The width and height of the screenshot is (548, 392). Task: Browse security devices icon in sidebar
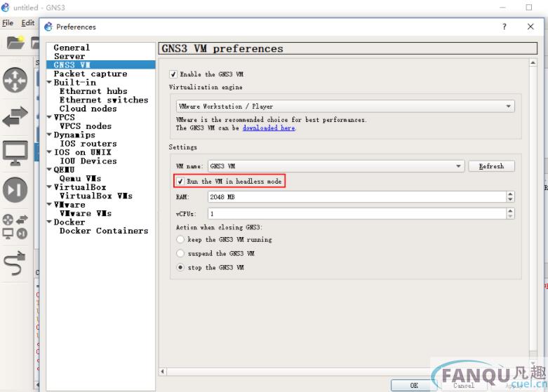[15, 190]
